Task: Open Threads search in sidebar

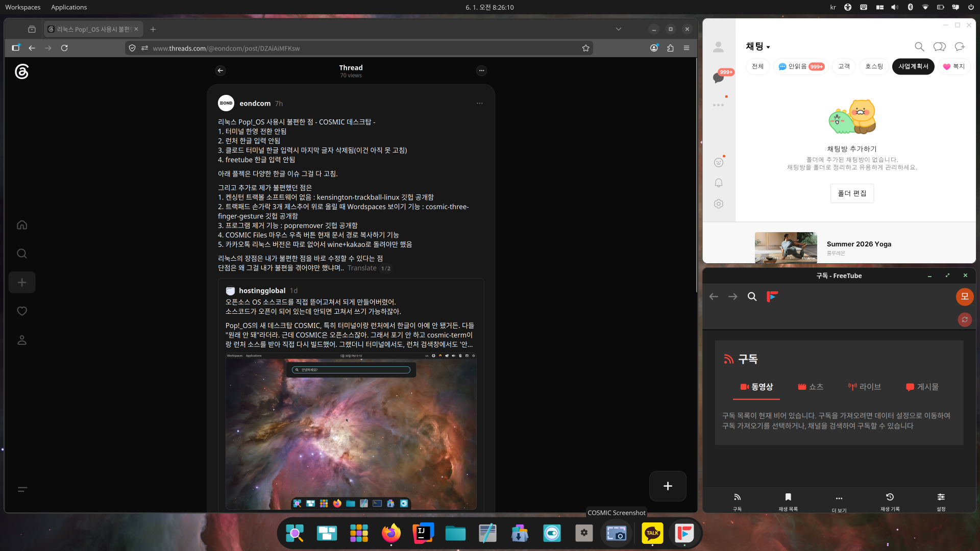Action: coord(22,254)
